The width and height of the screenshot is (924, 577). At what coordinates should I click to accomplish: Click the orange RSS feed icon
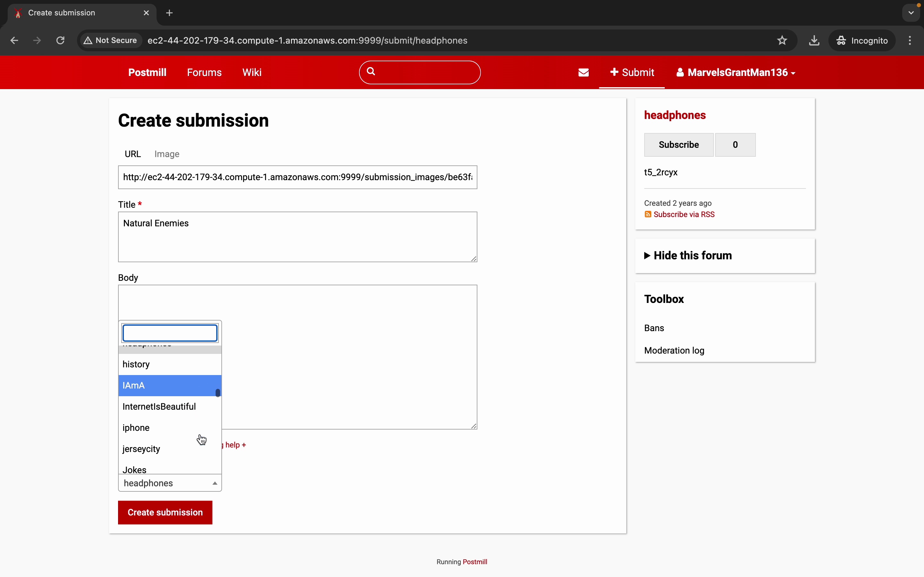[648, 214]
